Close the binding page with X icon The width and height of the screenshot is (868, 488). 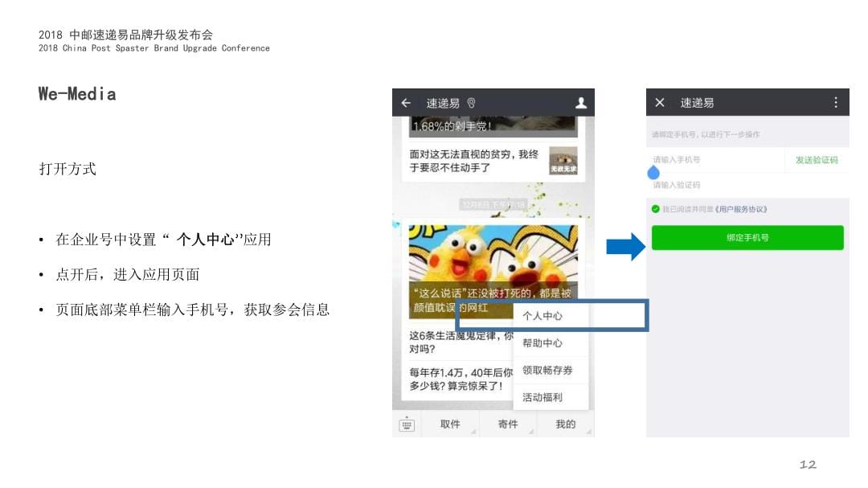(x=659, y=102)
